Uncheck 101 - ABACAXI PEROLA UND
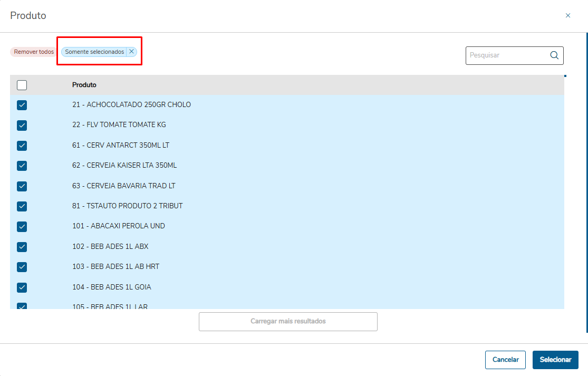This screenshot has width=588, height=376. (x=22, y=226)
